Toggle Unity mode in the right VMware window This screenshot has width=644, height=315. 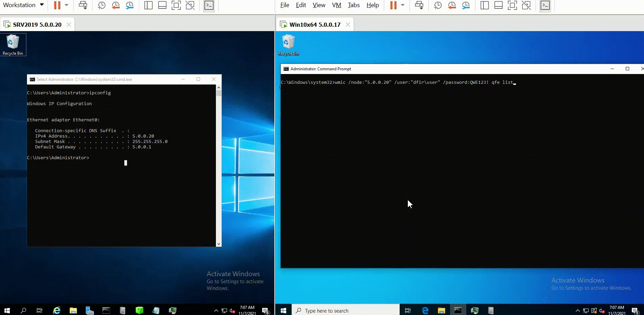526,5
